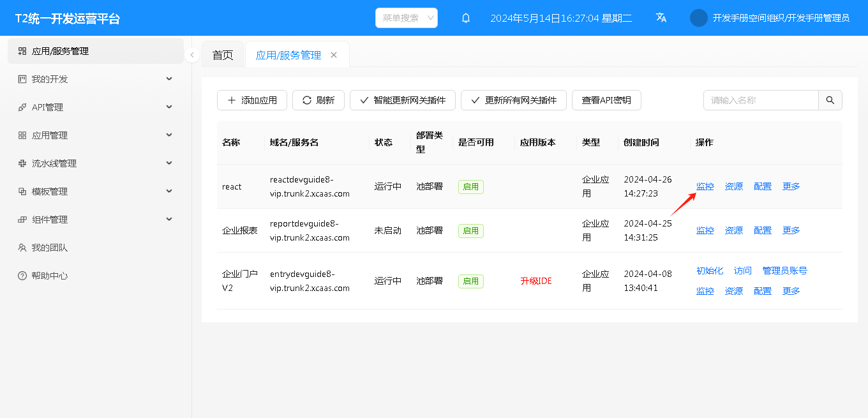Click 管理员账号 link for 企业门户V2
868x418 pixels.
pos(784,271)
